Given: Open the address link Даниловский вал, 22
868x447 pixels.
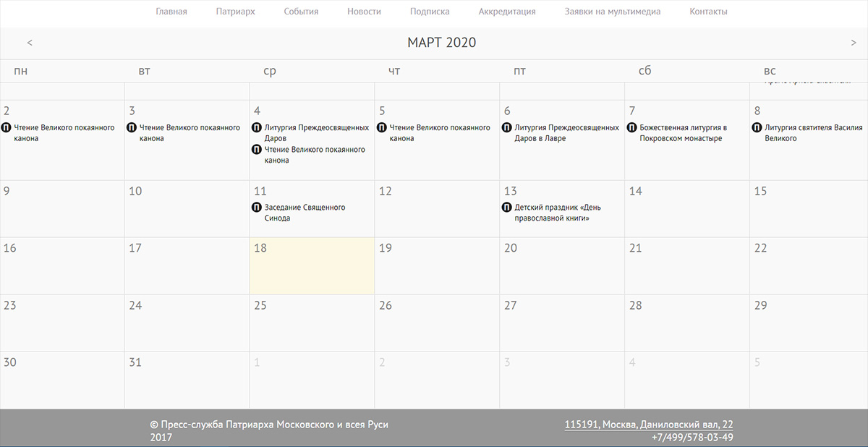Looking at the screenshot, I should point(648,425).
